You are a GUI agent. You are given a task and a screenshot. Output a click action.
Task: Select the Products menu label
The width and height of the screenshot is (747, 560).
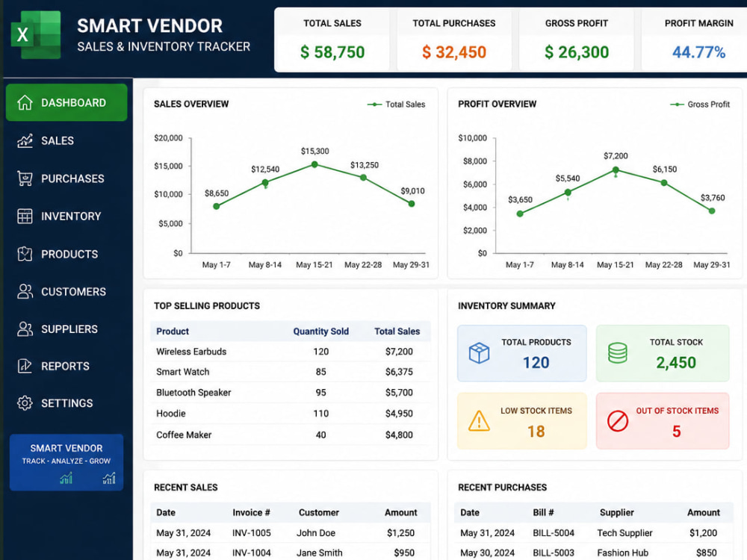69,255
